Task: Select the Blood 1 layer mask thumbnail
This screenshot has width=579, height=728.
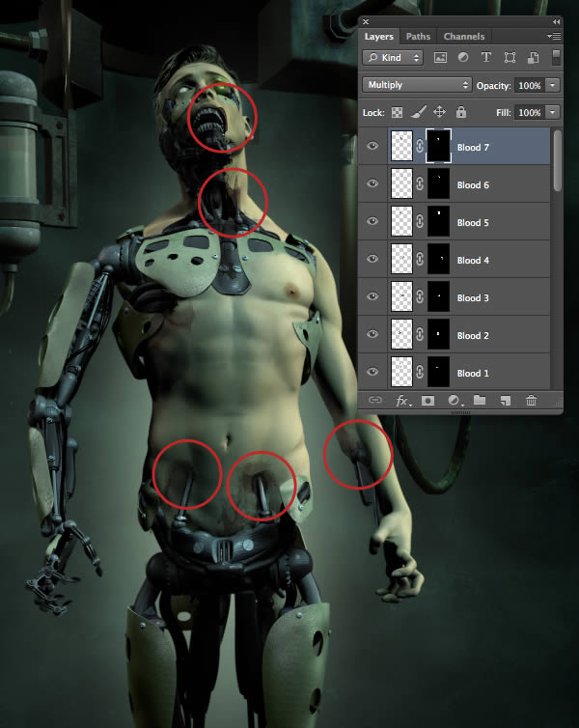Action: (x=438, y=372)
